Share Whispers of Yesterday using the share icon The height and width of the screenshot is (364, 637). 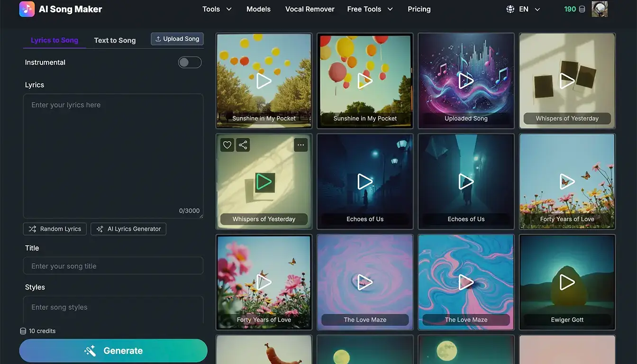click(x=243, y=145)
